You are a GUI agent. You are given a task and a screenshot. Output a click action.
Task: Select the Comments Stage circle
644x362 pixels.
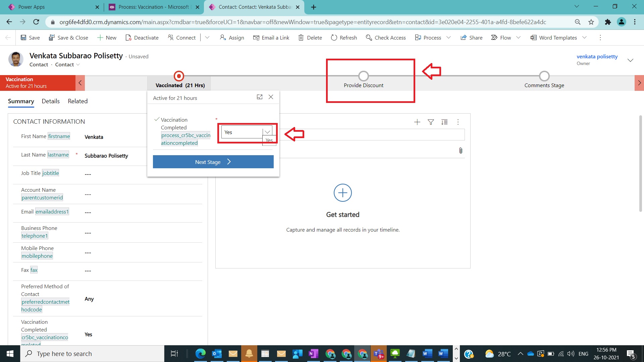pyautogui.click(x=544, y=76)
